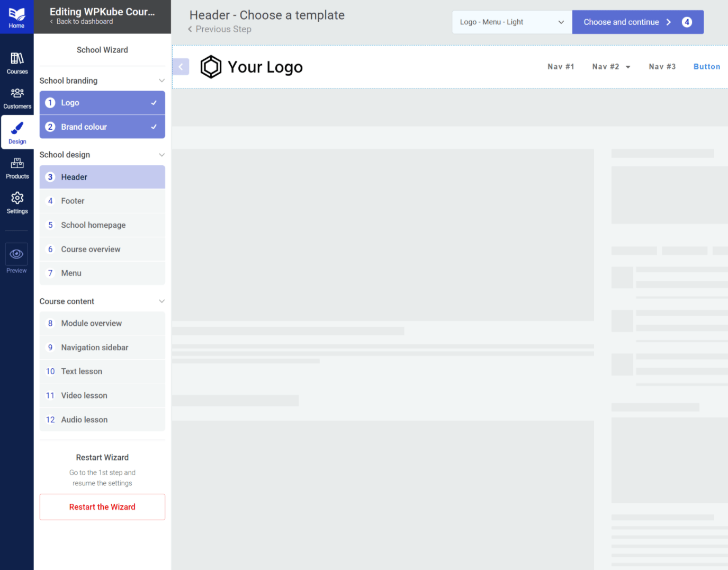This screenshot has height=570, width=728.
Task: Click Choose and continue button
Action: pos(637,22)
